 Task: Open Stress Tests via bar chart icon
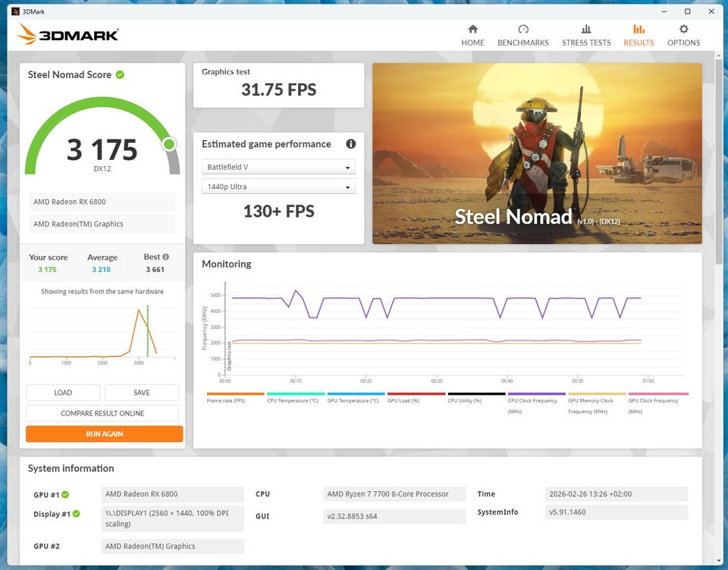tap(585, 30)
